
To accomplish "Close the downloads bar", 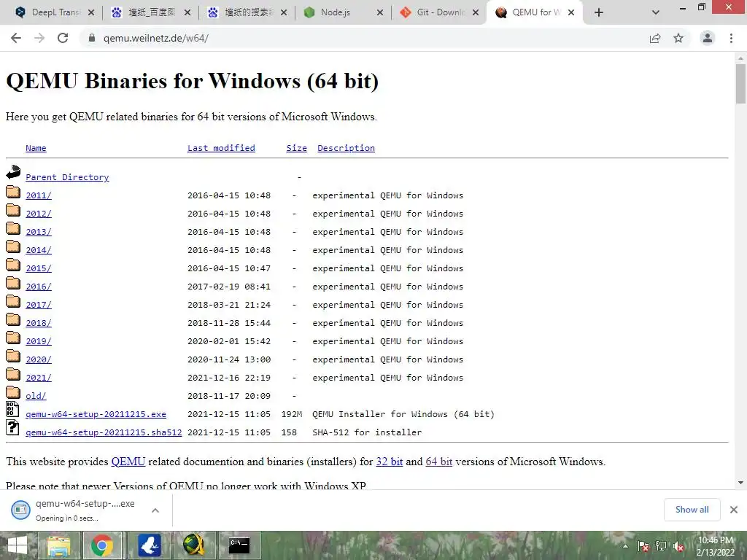I will [x=734, y=510].
